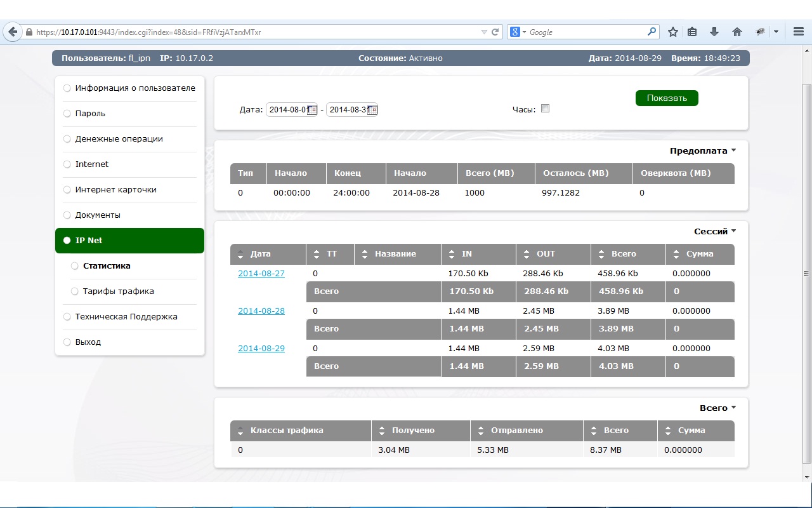
Task: Click the 2014-08-28 prepaid start date cell
Action: [x=416, y=193]
